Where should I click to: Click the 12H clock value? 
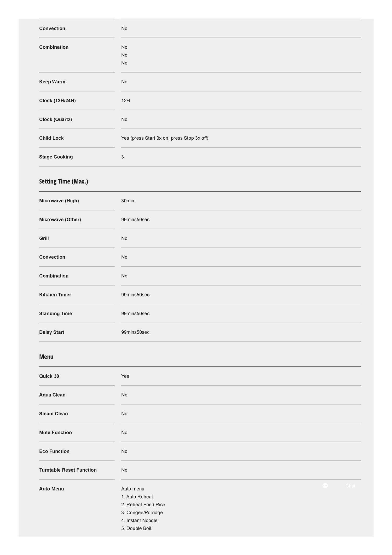125,101
